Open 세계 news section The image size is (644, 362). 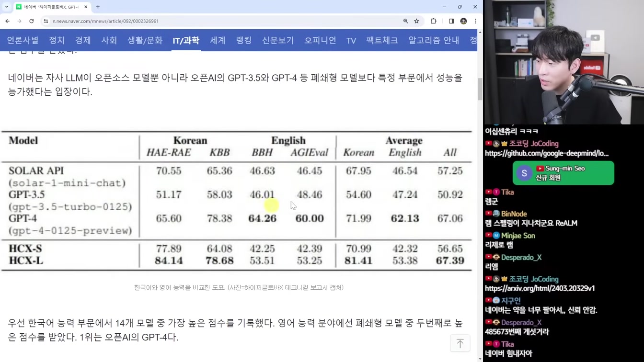click(218, 40)
